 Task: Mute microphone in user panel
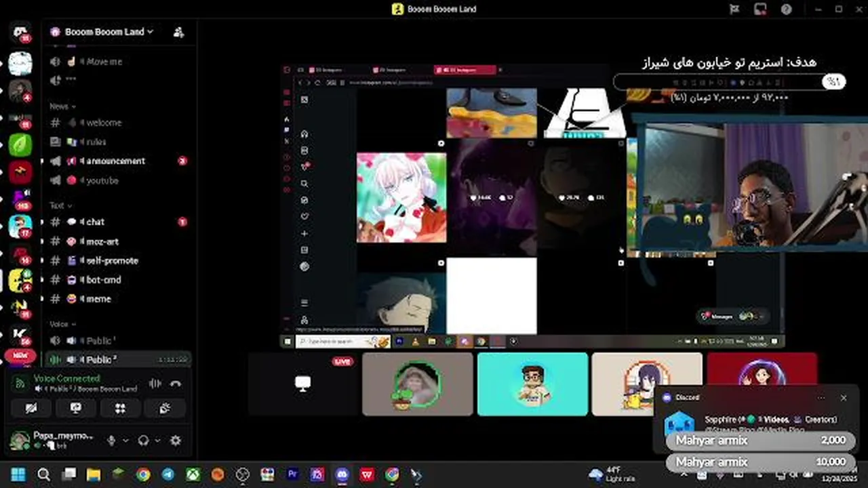(111, 441)
